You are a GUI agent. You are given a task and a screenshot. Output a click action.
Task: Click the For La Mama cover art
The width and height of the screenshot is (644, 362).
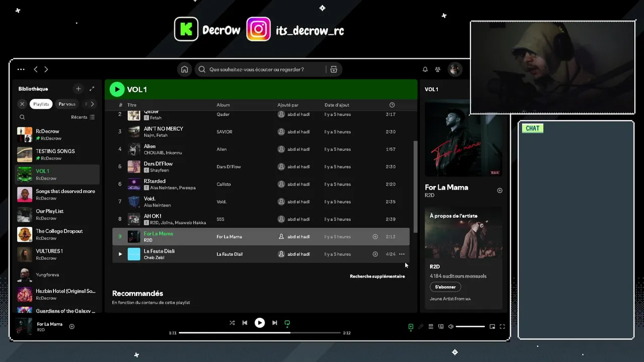click(x=463, y=139)
